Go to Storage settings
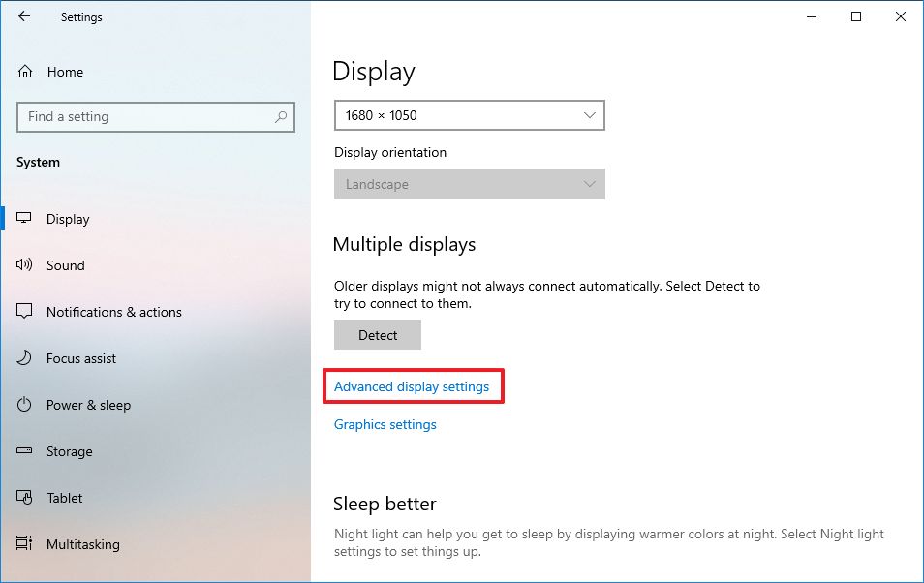 (x=70, y=451)
